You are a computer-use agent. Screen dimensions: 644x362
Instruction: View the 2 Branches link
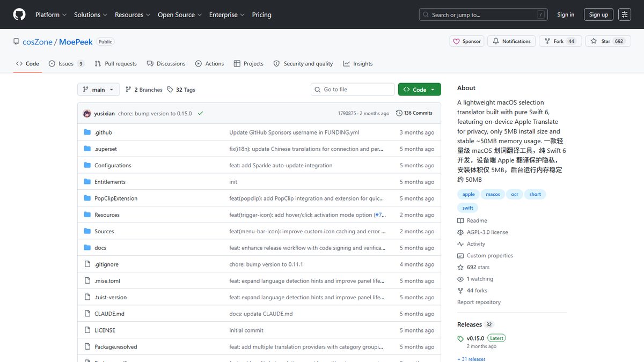[x=144, y=90]
